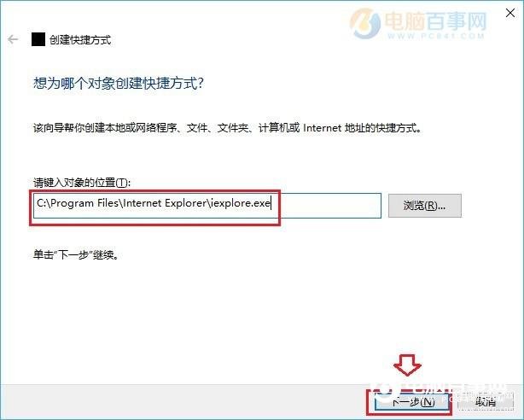Click the black shortcut wizard icon
Image resolution: width=524 pixels, height=420 pixels.
pyautogui.click(x=38, y=39)
